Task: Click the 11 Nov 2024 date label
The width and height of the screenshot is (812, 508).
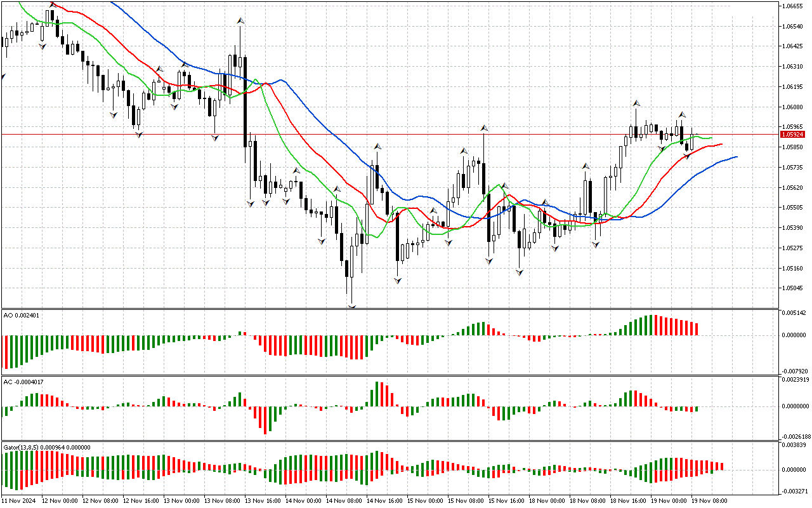Action: (x=20, y=501)
